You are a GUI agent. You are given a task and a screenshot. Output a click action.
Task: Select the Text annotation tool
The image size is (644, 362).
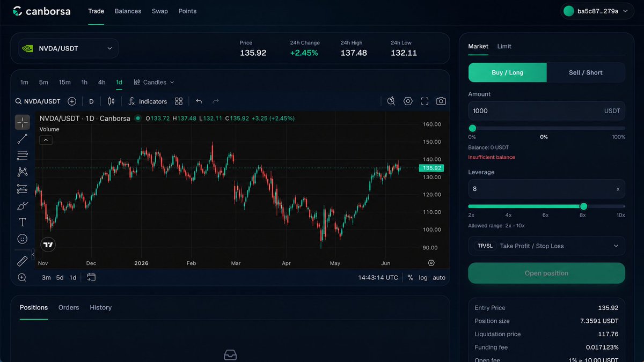click(23, 222)
